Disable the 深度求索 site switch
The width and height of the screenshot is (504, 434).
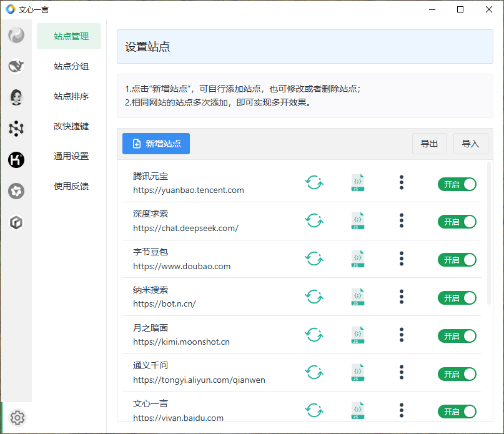[x=457, y=222]
